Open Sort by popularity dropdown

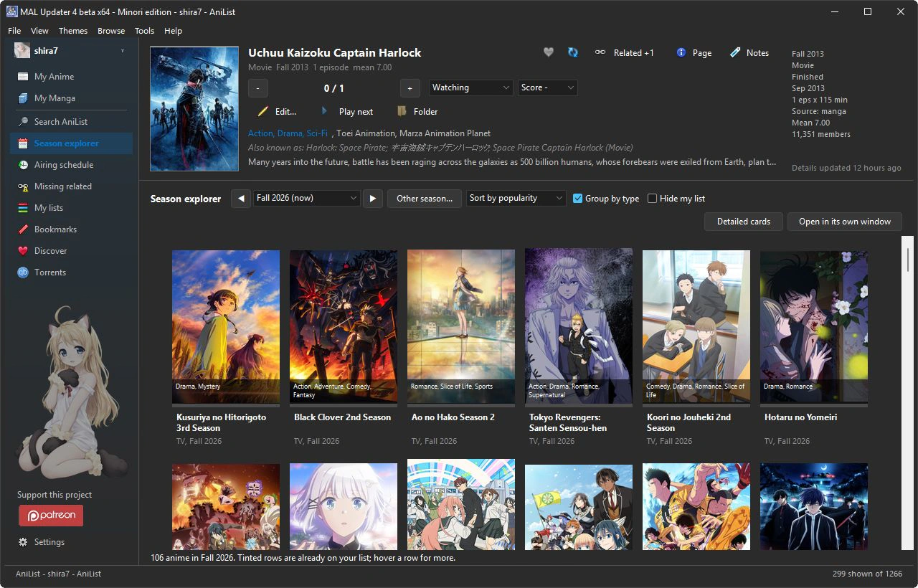coord(516,198)
